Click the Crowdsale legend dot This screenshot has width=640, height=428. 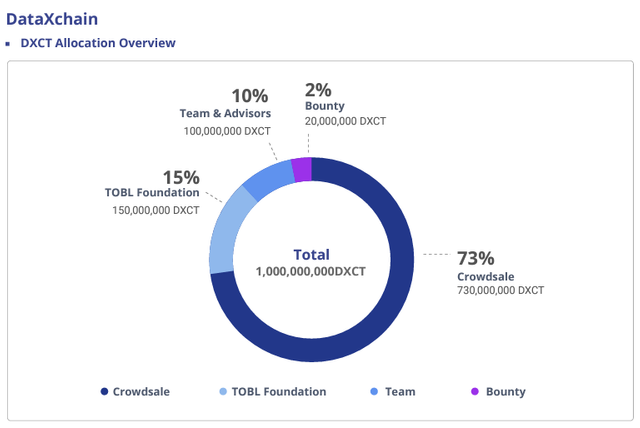pos(104,391)
